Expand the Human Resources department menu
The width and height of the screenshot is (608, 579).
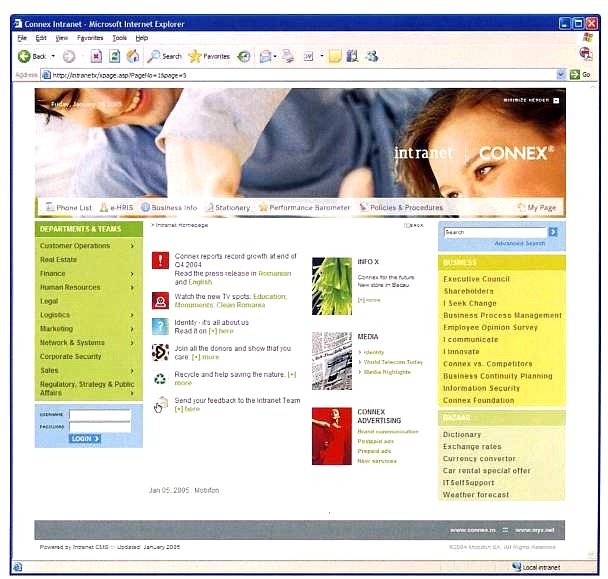(132, 287)
